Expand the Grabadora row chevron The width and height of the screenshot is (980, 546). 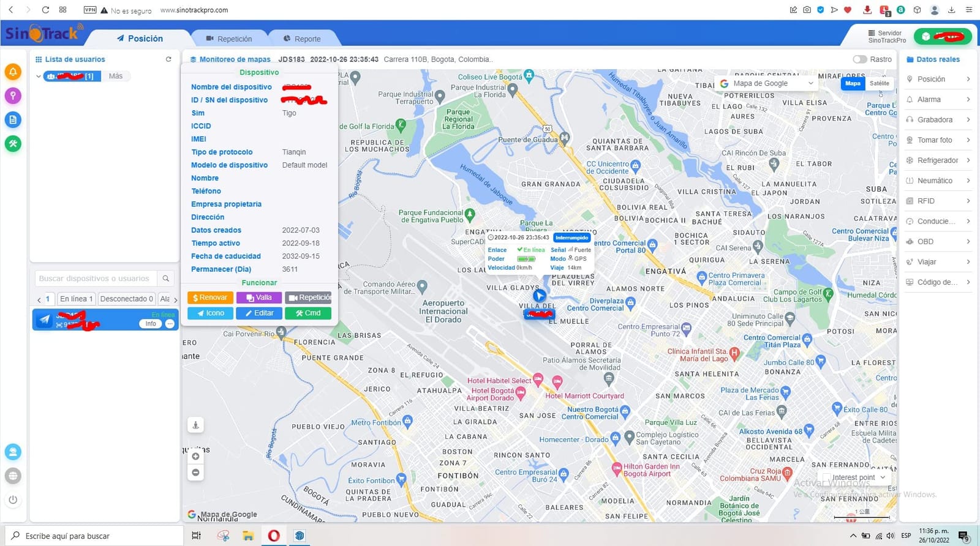coord(968,119)
